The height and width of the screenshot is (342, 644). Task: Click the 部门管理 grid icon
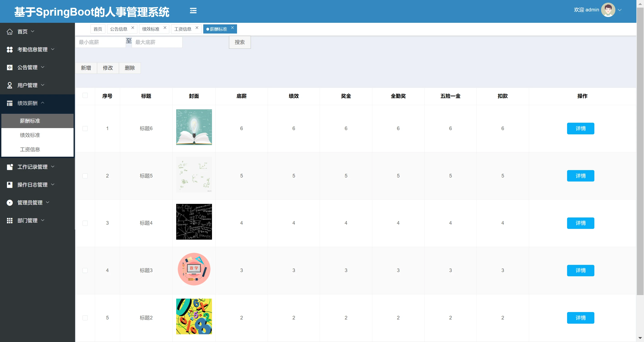pyautogui.click(x=9, y=220)
